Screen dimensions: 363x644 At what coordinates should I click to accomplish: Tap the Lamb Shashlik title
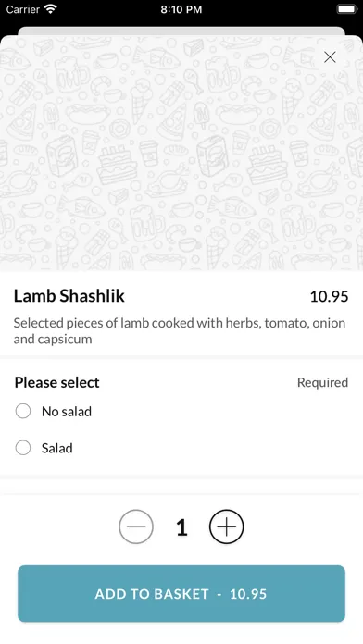(x=69, y=296)
